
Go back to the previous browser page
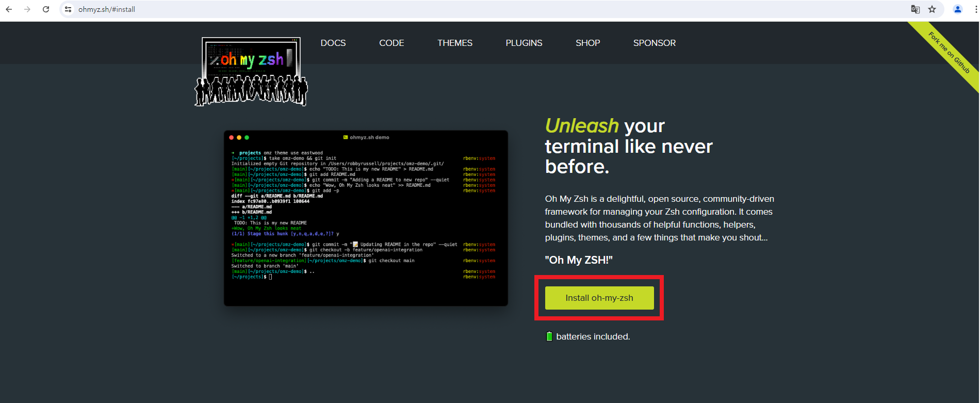pos(9,9)
